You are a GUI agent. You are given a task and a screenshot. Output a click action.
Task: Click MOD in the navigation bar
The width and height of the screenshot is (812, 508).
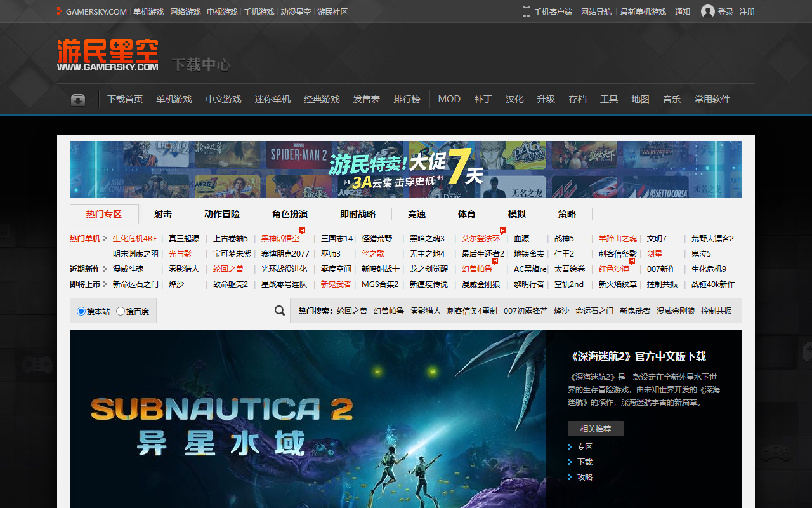[x=449, y=99]
